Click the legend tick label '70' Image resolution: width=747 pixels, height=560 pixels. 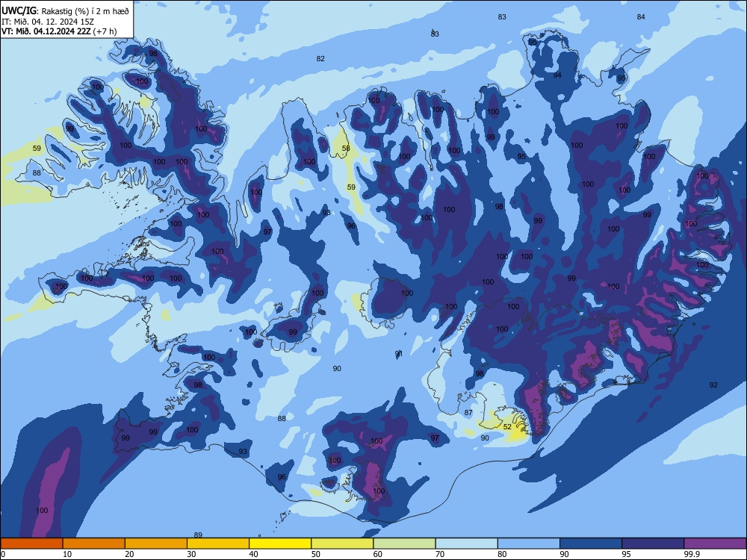pyautogui.click(x=440, y=554)
